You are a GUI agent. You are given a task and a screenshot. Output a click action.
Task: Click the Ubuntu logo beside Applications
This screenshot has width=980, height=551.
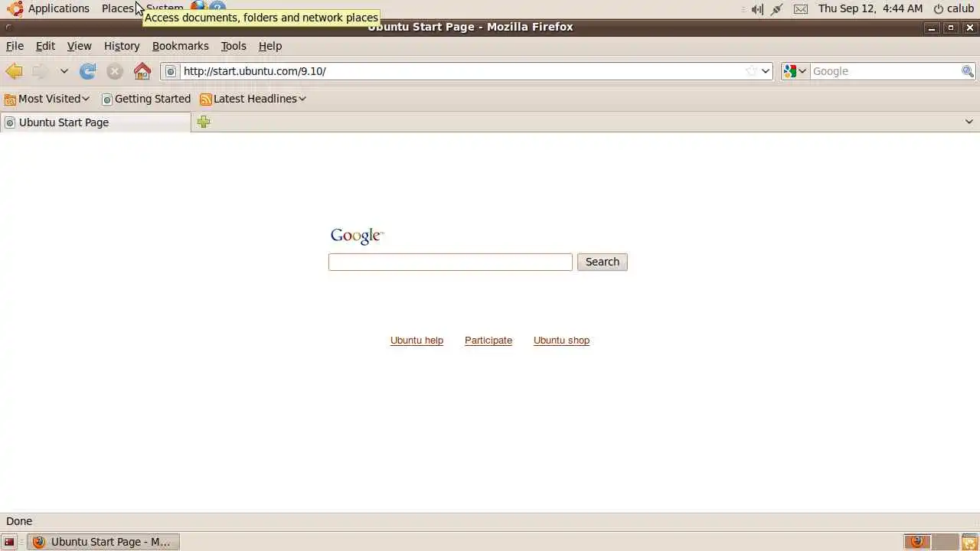click(15, 8)
